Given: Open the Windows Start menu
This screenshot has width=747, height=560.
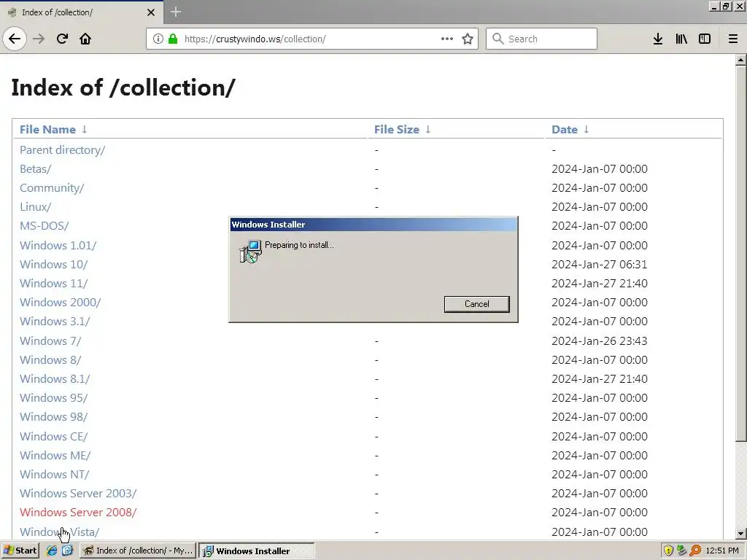Looking at the screenshot, I should point(20,551).
